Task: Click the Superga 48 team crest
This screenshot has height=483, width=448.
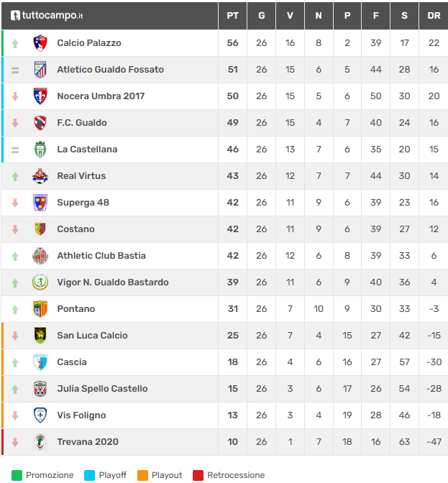Action: (40, 203)
